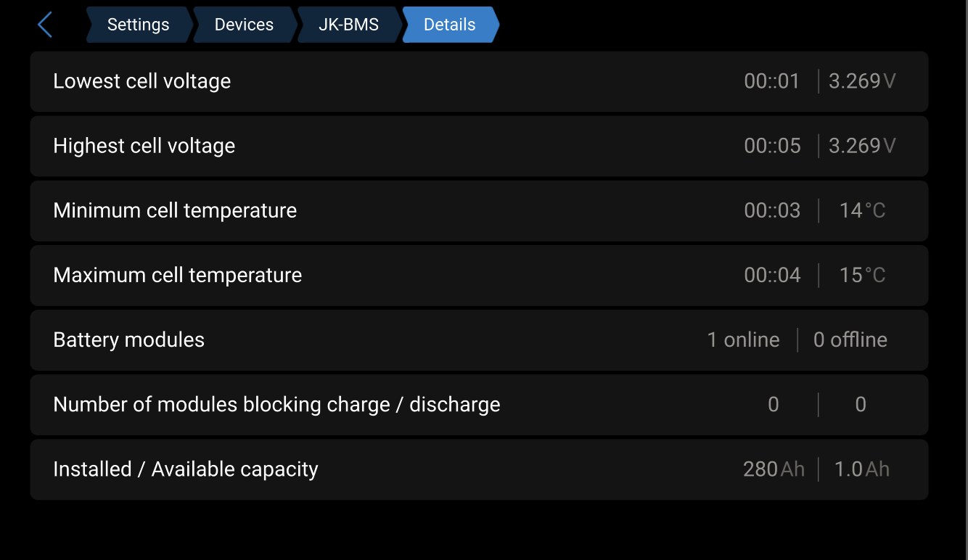The width and height of the screenshot is (968, 560).
Task: Click the highest cell ID 00::05
Action: click(772, 146)
